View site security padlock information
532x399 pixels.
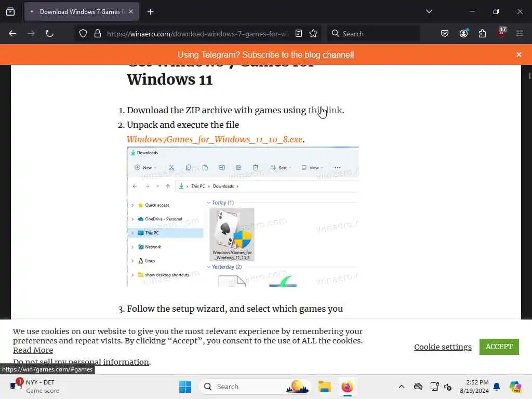(x=98, y=34)
